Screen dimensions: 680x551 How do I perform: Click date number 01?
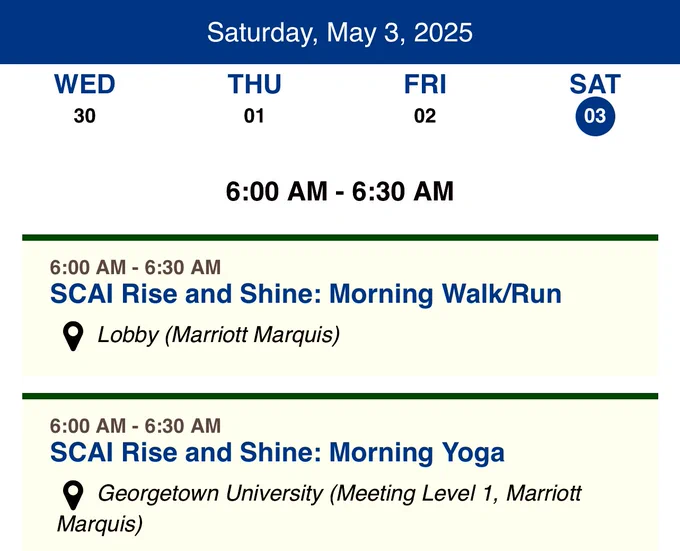[x=254, y=116]
